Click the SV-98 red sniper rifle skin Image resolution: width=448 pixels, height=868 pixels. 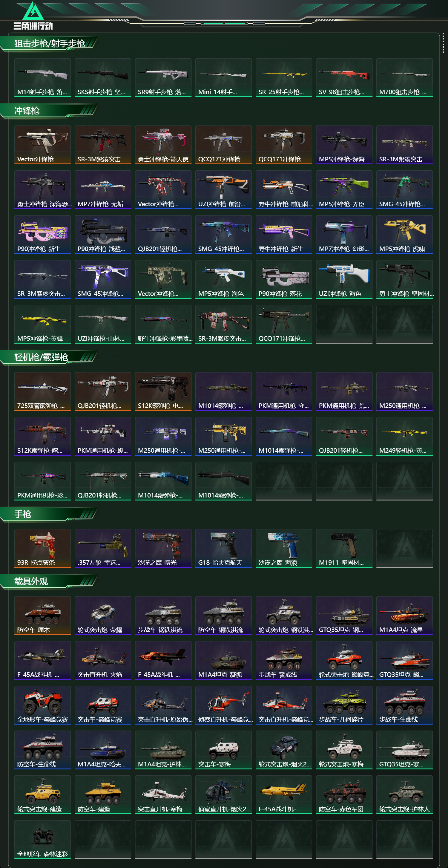(344, 78)
